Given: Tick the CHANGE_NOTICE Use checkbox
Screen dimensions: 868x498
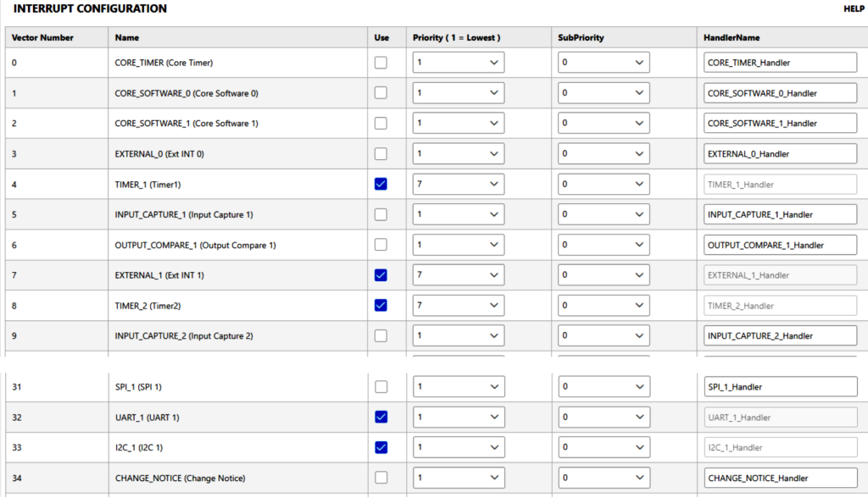Looking at the screenshot, I should [x=381, y=478].
